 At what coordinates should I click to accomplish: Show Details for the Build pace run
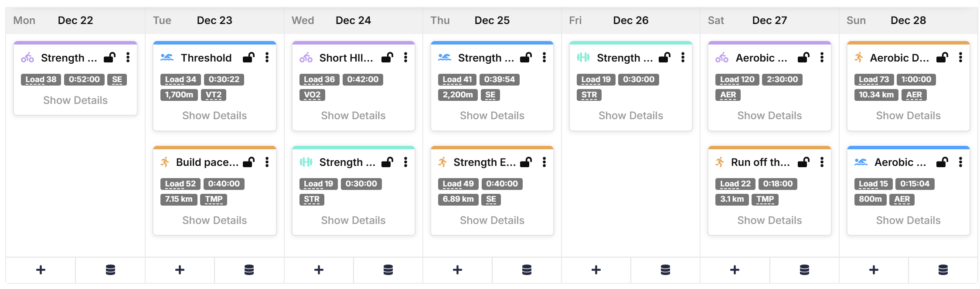coord(214,220)
